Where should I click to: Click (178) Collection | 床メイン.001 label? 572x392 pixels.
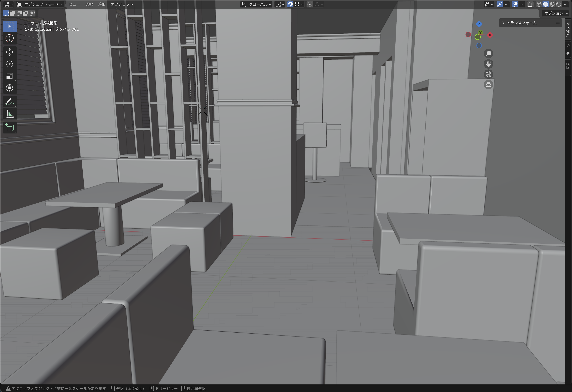51,29
